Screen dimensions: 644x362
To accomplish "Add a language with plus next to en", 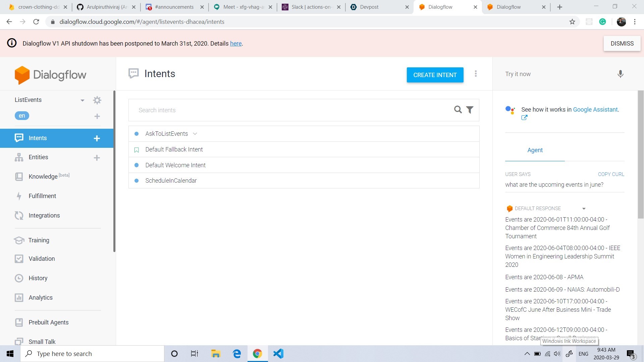I will [x=97, y=116].
